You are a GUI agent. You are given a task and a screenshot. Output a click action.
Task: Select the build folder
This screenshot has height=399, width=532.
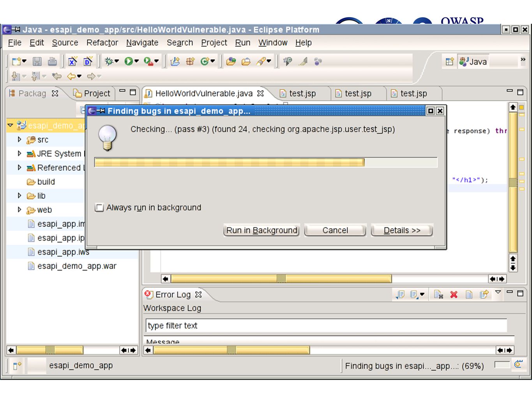[x=41, y=182]
